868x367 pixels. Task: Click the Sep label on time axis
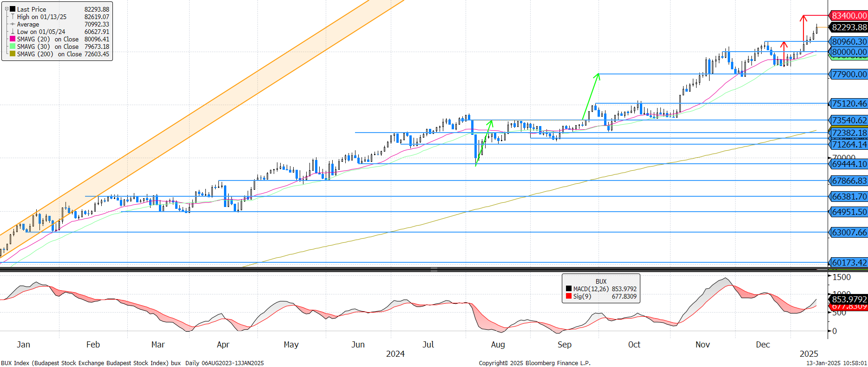click(564, 345)
